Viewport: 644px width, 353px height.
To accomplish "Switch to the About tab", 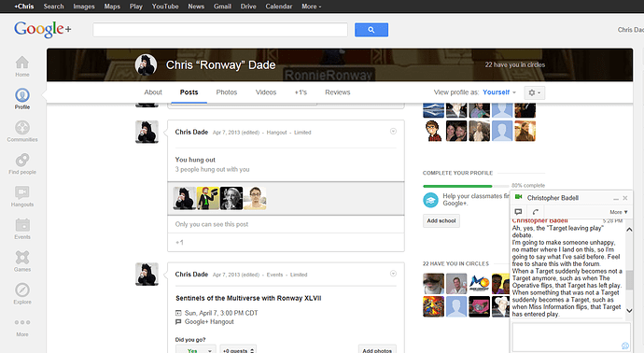I will pos(153,92).
